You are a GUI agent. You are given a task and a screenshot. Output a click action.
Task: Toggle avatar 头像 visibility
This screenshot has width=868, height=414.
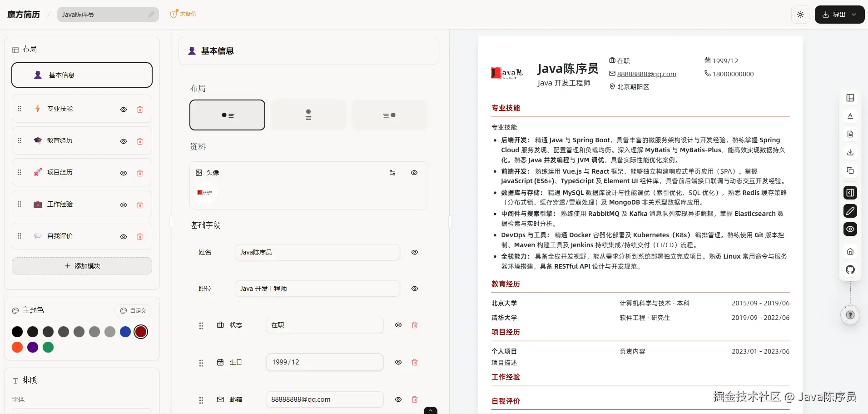[414, 173]
